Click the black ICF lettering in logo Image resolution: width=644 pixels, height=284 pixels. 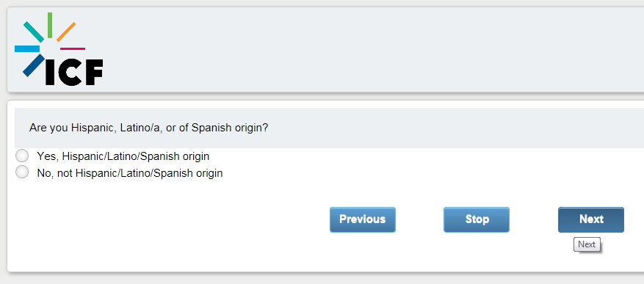pyautogui.click(x=74, y=72)
